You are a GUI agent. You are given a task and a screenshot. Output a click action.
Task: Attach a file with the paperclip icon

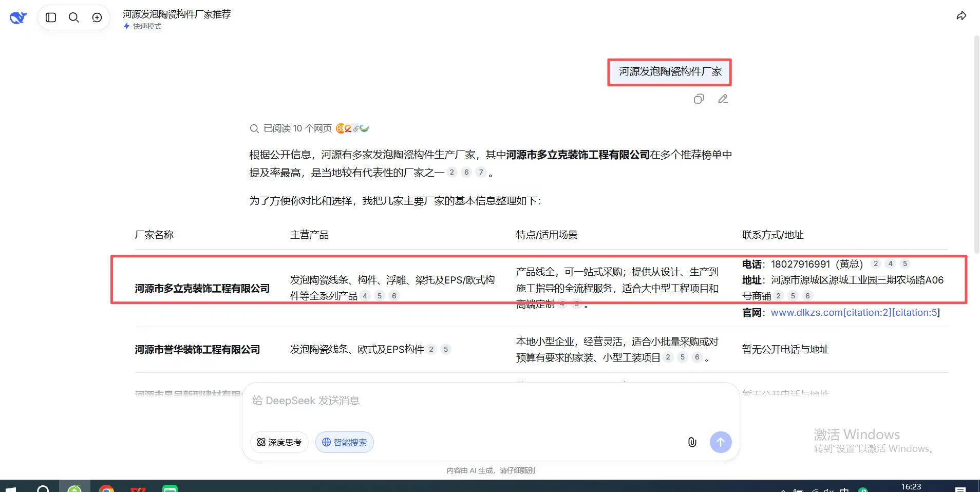tap(692, 442)
